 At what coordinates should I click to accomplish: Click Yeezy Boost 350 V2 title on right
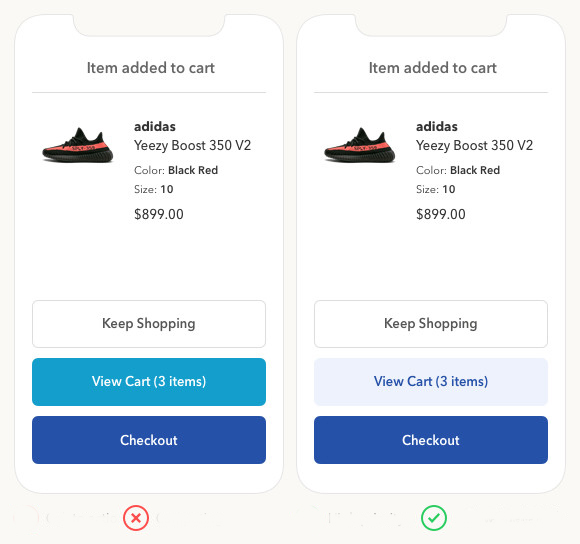pos(474,145)
